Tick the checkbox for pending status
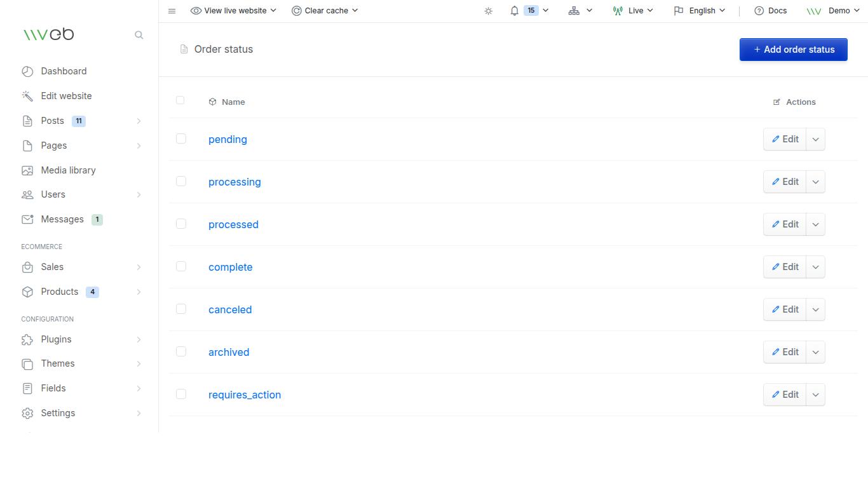The width and height of the screenshot is (868, 488). click(x=181, y=139)
